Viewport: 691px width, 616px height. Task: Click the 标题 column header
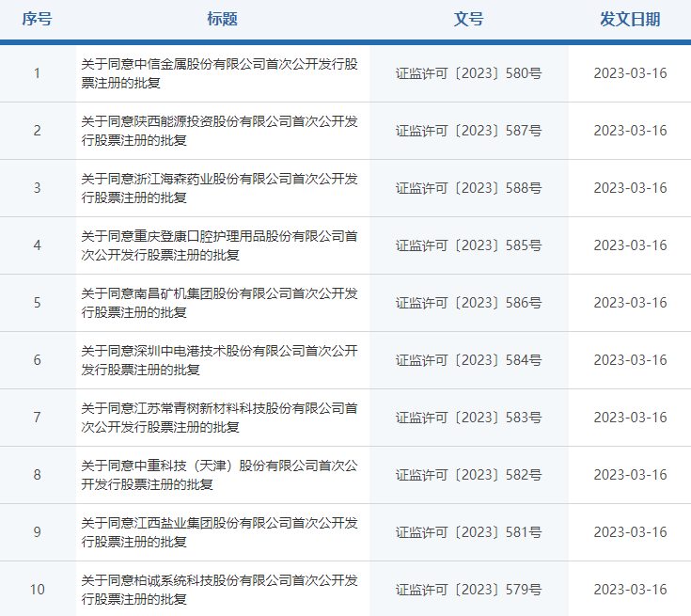coord(222,19)
